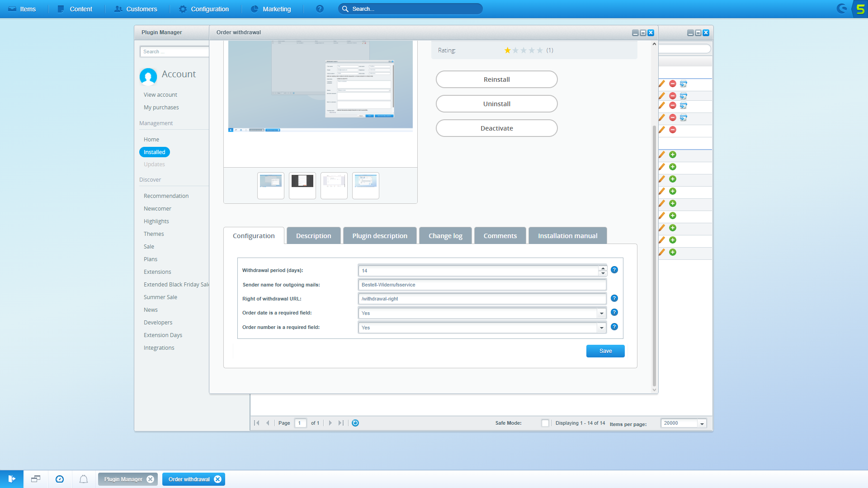Open the Content menu

point(75,9)
